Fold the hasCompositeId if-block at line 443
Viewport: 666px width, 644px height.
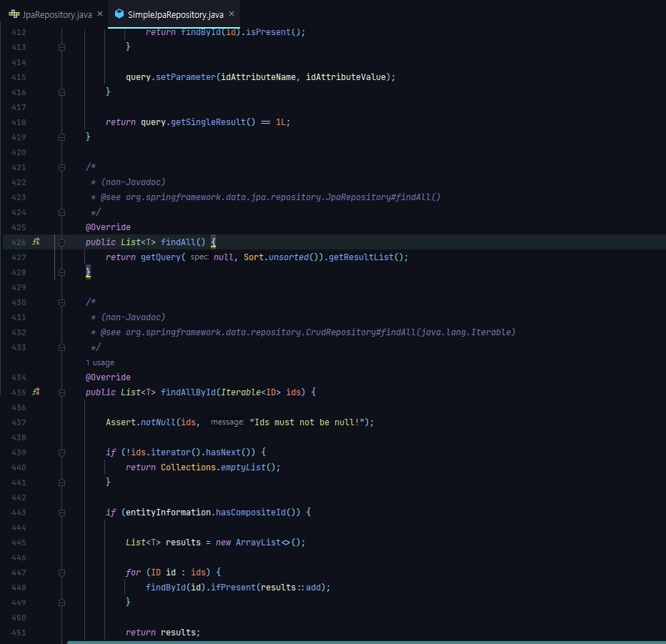pos(61,512)
